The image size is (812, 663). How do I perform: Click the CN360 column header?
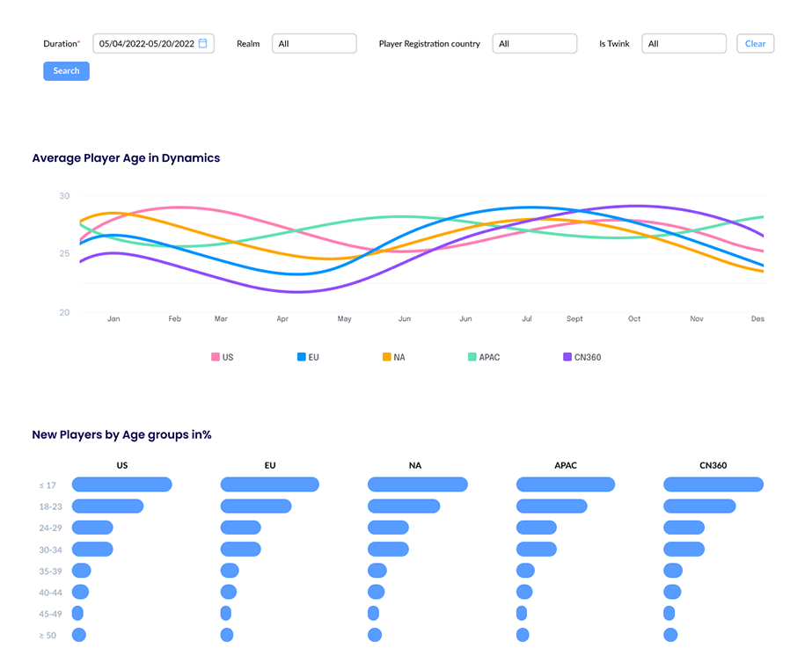713,464
